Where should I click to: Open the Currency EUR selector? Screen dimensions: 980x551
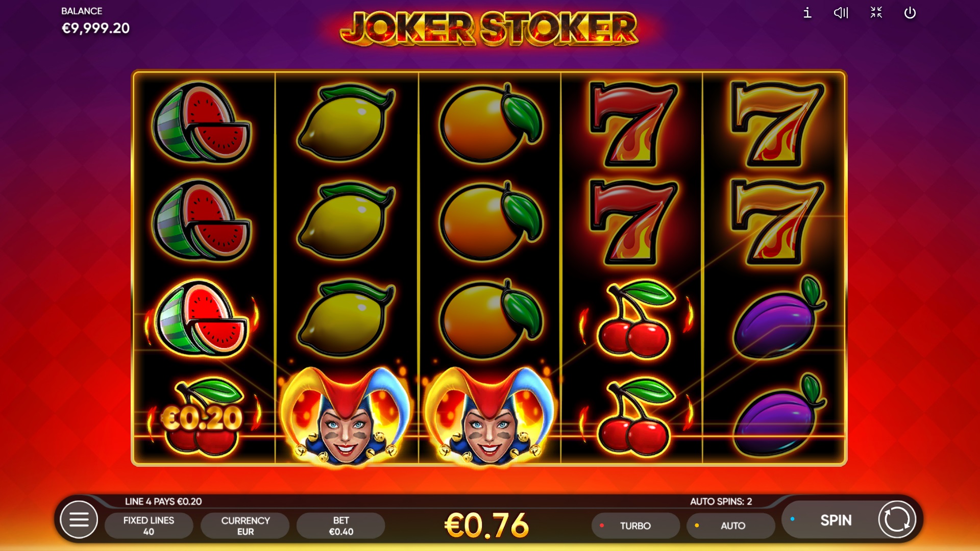pos(245,525)
